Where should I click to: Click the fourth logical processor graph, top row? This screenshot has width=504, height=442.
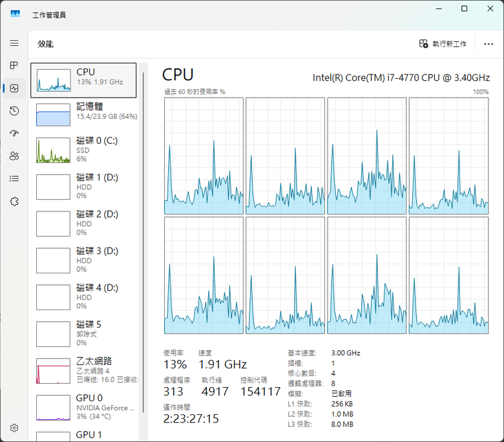(x=448, y=156)
